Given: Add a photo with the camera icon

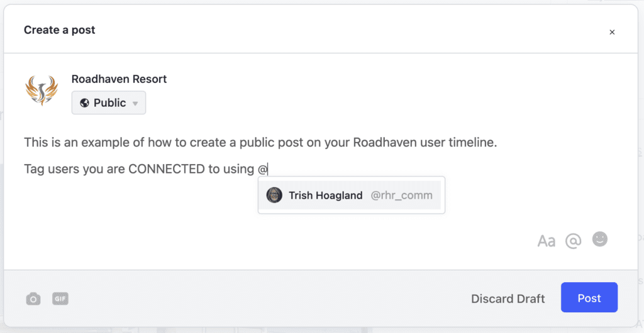Looking at the screenshot, I should point(33,298).
